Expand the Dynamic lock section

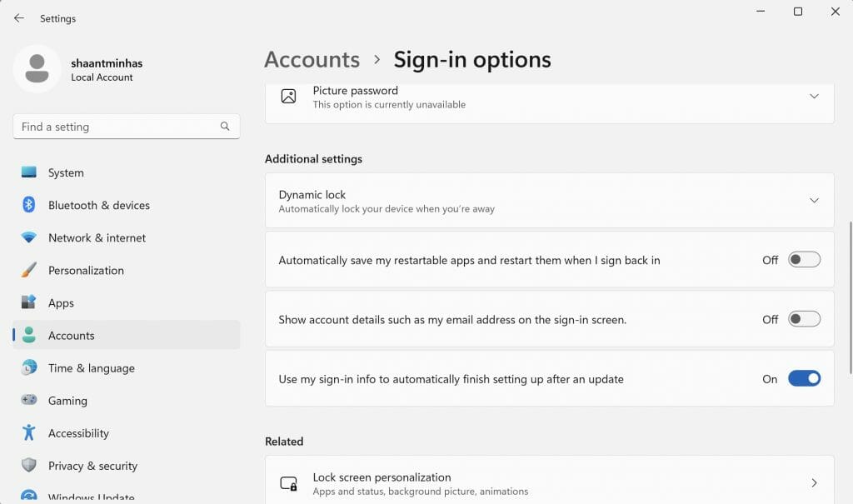[x=815, y=200]
